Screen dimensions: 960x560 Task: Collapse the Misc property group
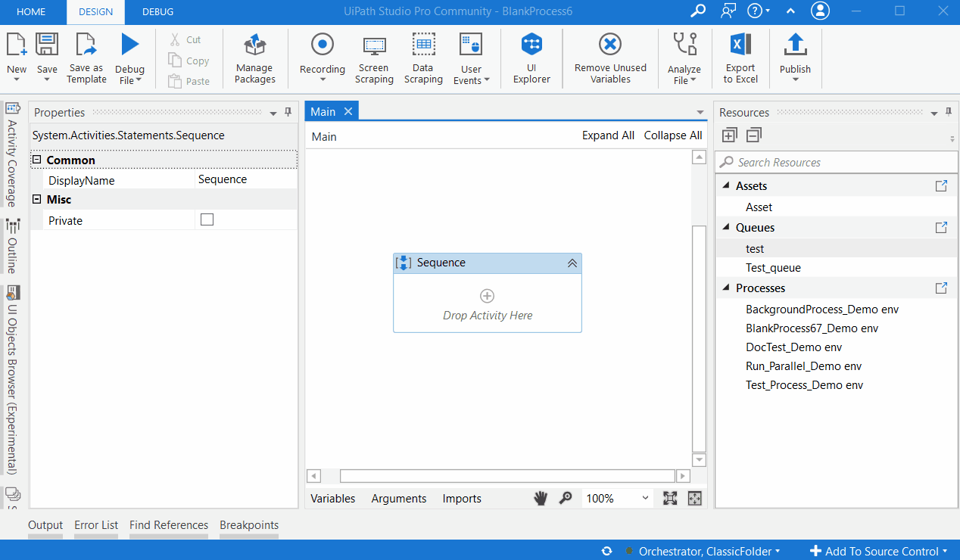click(x=36, y=199)
